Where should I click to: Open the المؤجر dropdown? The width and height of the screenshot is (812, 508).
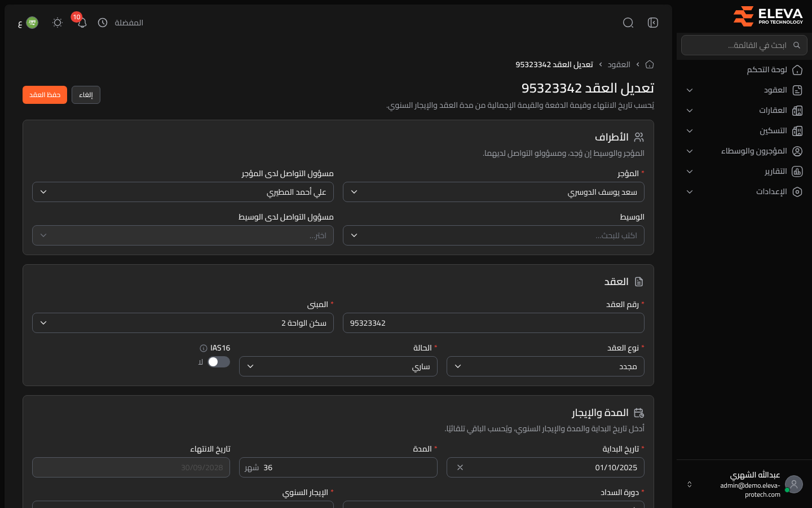point(493,192)
